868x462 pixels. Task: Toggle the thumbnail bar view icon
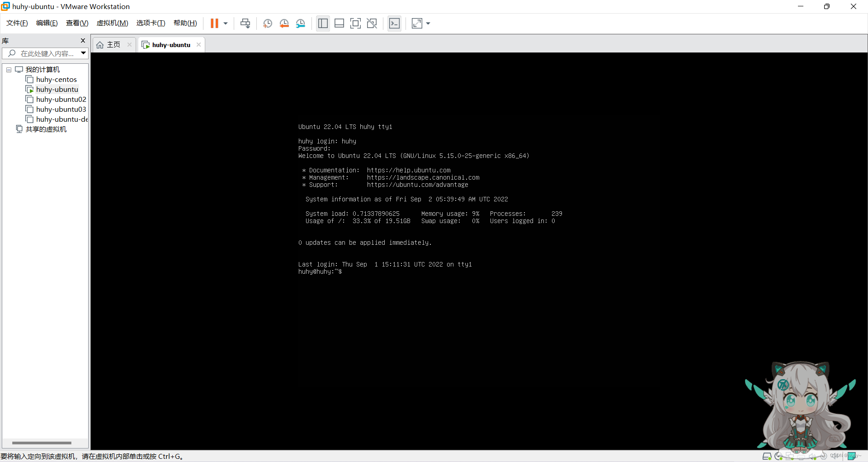[x=339, y=24]
